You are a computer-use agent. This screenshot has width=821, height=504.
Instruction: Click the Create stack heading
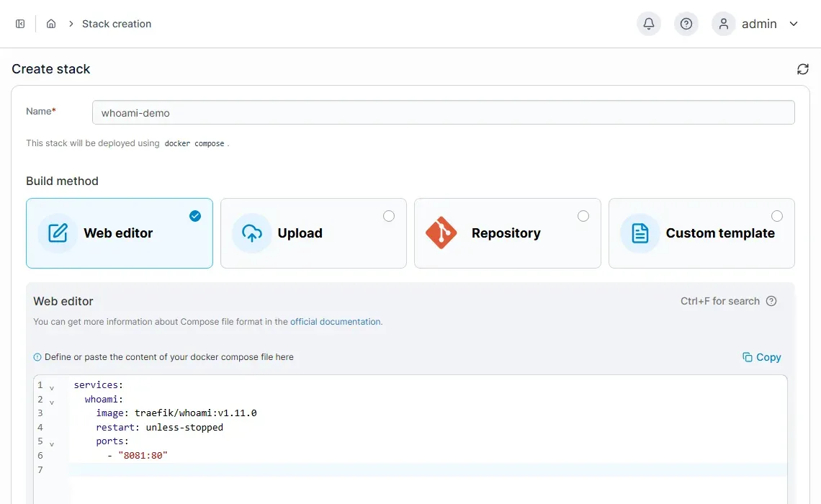51,69
